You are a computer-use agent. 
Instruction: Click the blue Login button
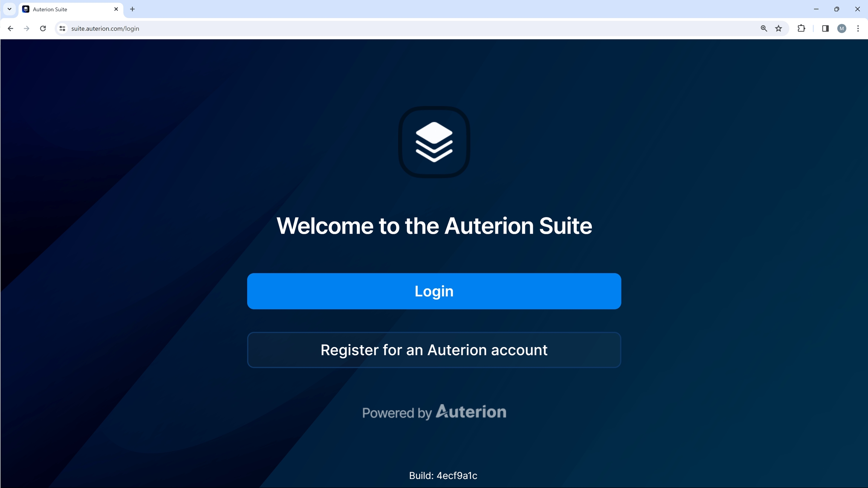pos(434,291)
